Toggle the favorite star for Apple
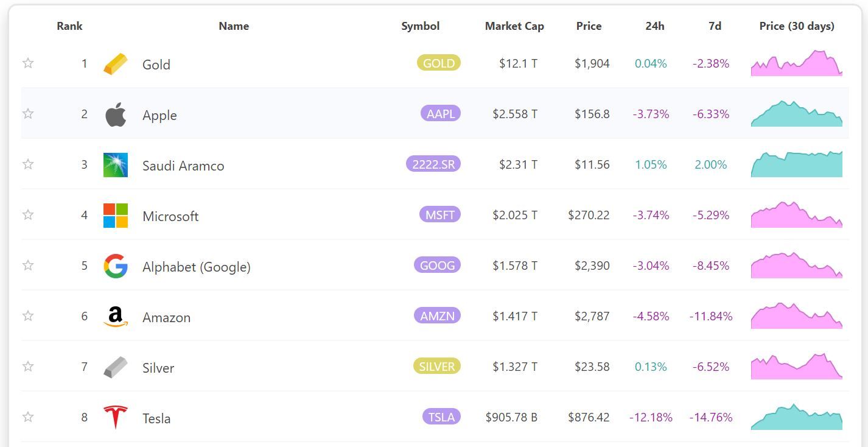868x447 pixels. pos(28,113)
